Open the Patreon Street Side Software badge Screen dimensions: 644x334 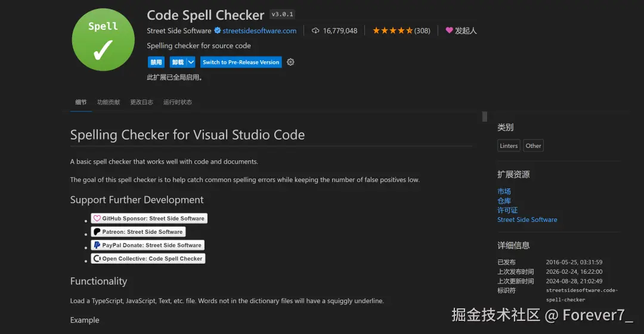pos(138,231)
